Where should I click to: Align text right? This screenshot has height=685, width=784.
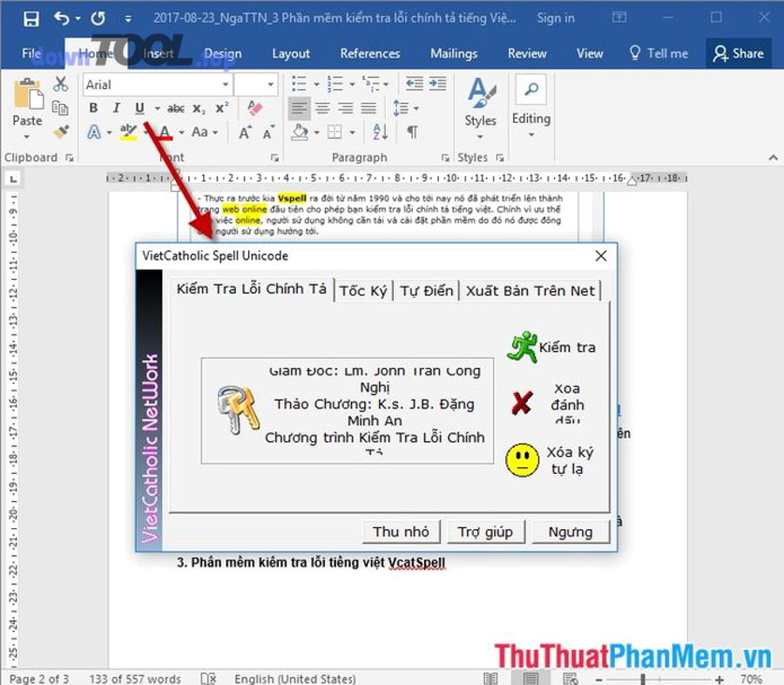[346, 108]
